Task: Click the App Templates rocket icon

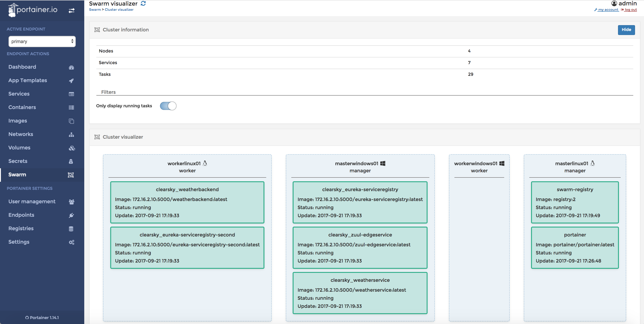Action: (x=71, y=81)
